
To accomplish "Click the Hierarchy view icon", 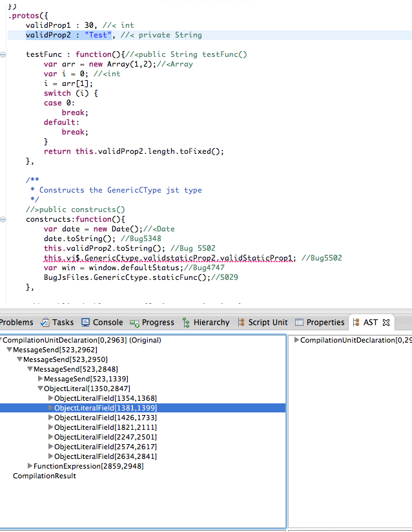I will pyautogui.click(x=187, y=322).
